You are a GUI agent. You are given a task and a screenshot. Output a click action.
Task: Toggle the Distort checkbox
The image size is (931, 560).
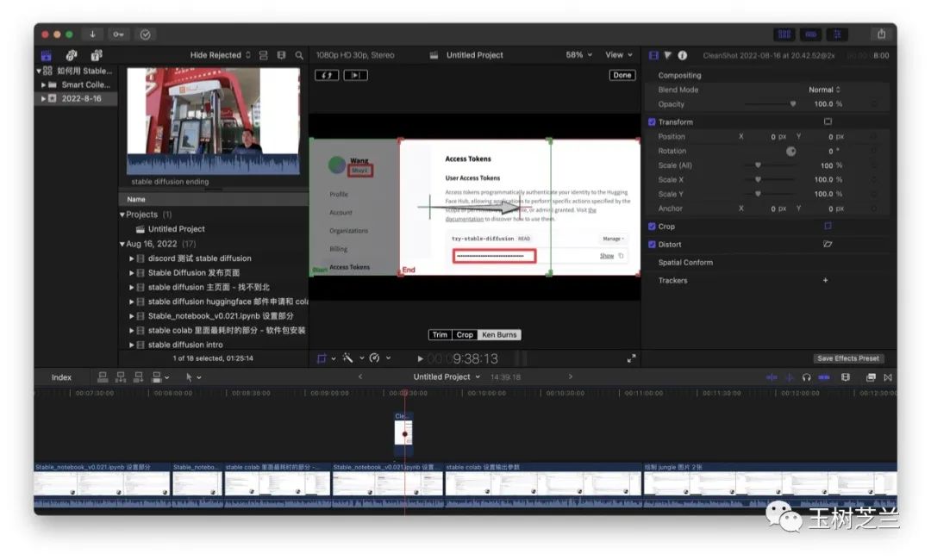pyautogui.click(x=652, y=245)
